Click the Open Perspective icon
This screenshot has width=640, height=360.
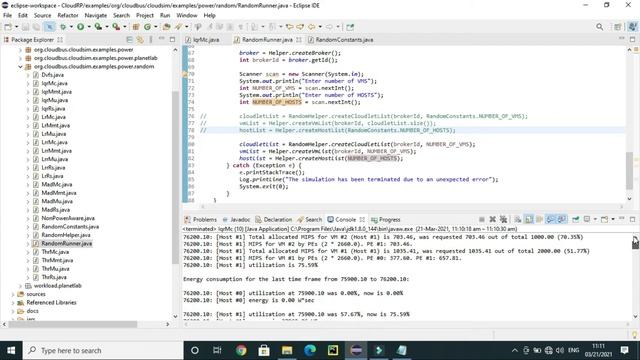pos(618,27)
